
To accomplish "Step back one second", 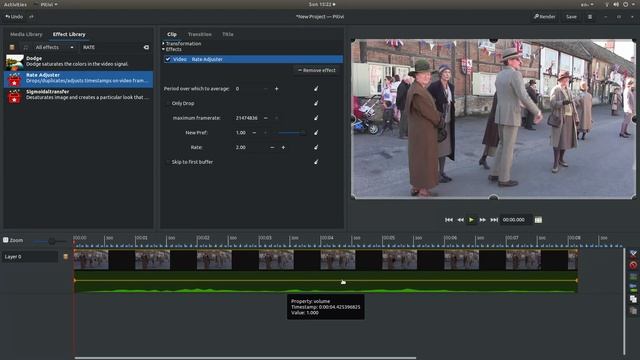I will click(x=460, y=220).
